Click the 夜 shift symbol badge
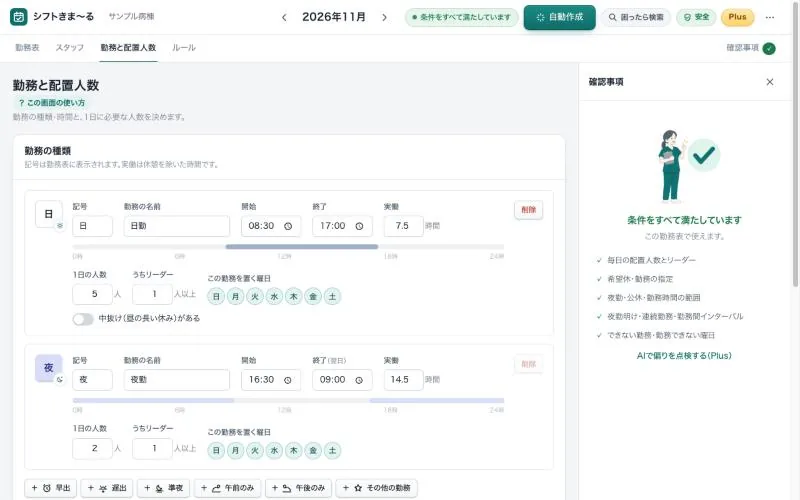The height and width of the screenshot is (500, 800). click(x=48, y=368)
